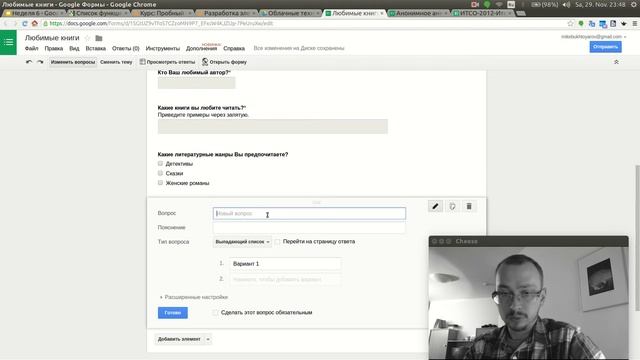The height and width of the screenshot is (360, 640).
Task: Open the arrow next to Добавить элемент
Action: point(208,339)
